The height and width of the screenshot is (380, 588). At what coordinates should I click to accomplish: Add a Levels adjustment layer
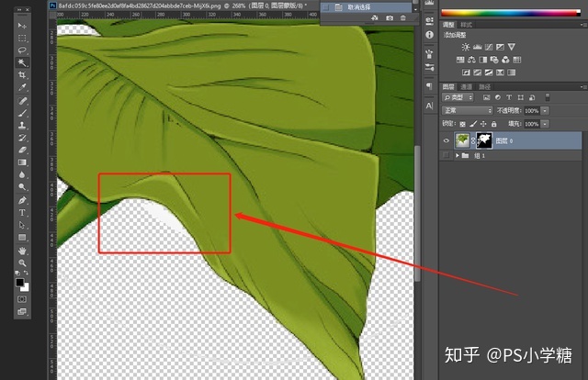tap(477, 47)
